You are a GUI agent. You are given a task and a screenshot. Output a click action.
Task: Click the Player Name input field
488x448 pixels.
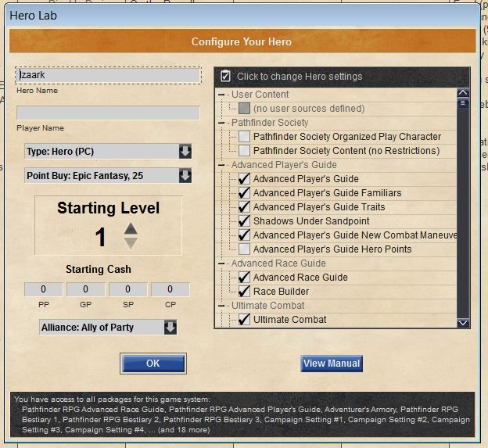108,113
